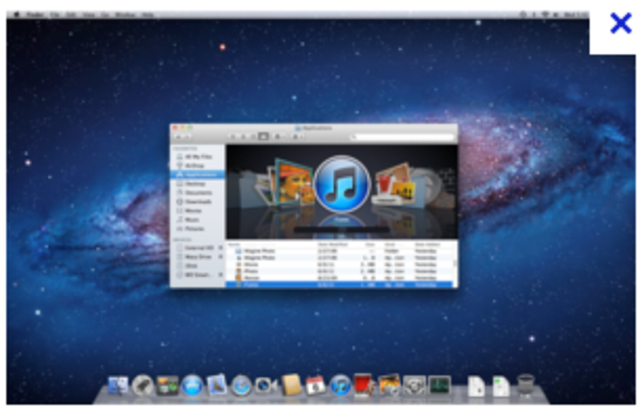Open the View menu
This screenshot has width=640, height=409.
pyautogui.click(x=89, y=15)
